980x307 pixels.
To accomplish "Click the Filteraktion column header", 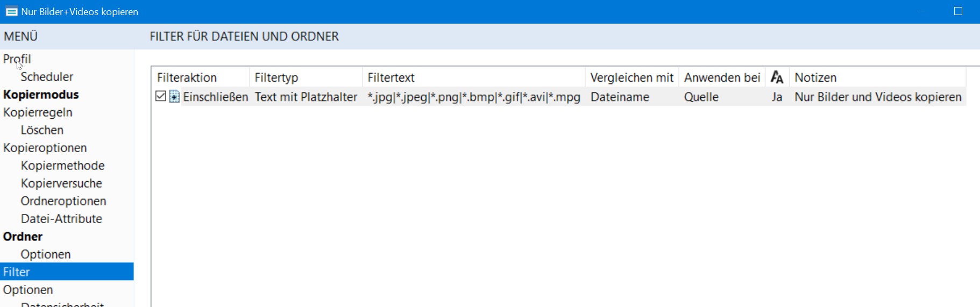I will tap(187, 77).
